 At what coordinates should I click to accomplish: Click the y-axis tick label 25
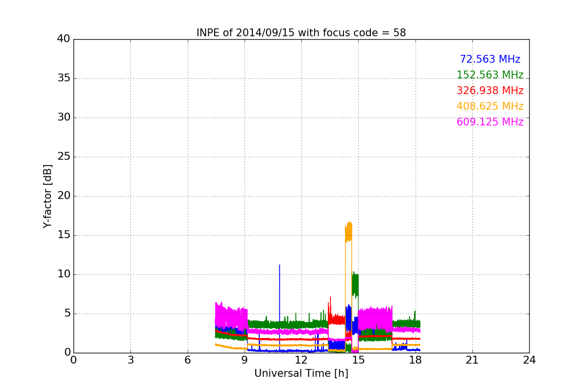[x=64, y=157]
